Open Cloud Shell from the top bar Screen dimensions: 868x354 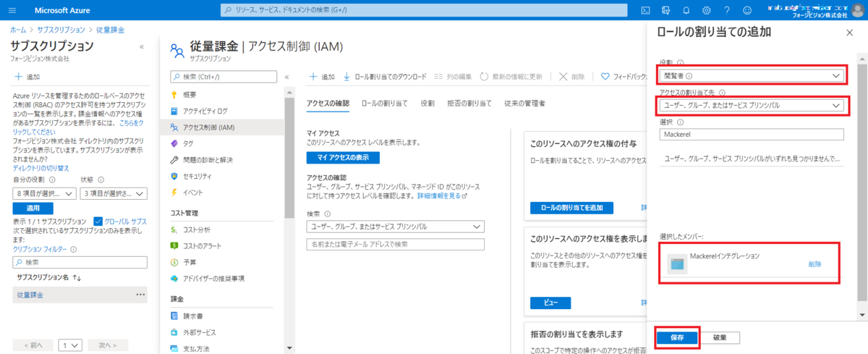point(646,10)
